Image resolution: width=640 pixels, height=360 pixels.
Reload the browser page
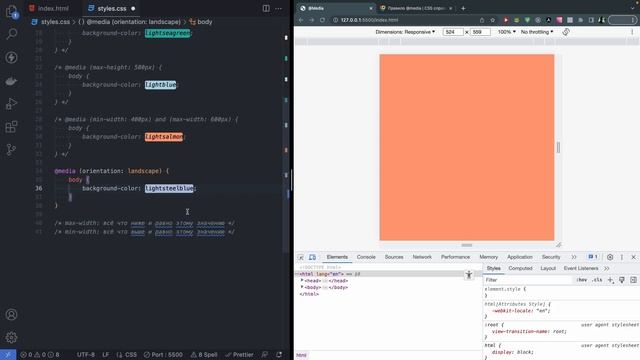[322, 20]
